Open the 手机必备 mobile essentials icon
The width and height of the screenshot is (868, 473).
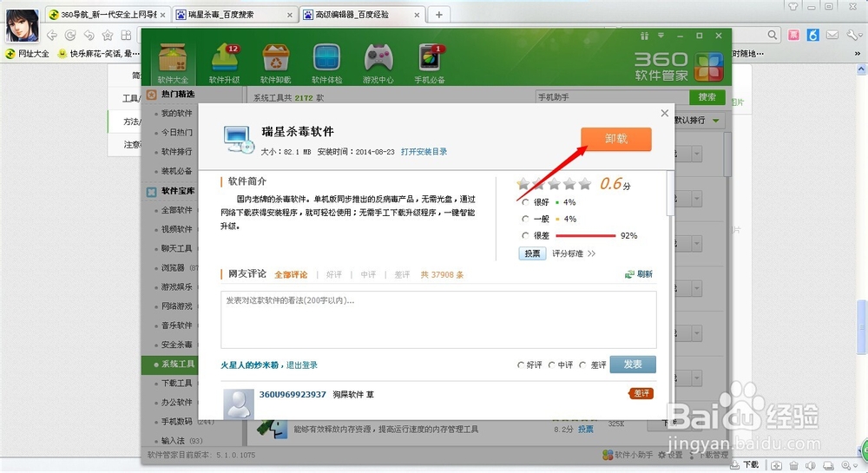pos(430,63)
